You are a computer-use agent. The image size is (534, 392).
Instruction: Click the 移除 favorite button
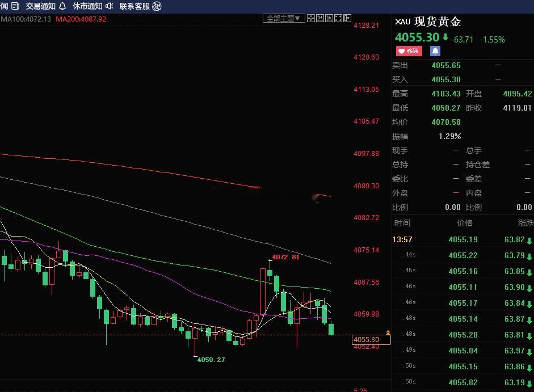409,51
